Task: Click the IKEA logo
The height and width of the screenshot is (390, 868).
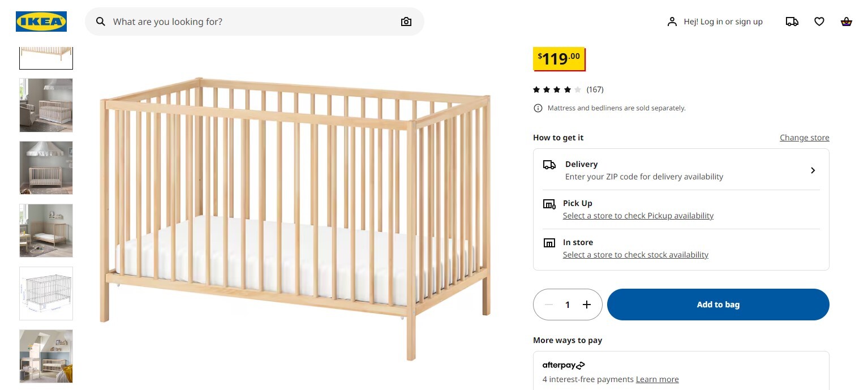Action: pyautogui.click(x=41, y=22)
